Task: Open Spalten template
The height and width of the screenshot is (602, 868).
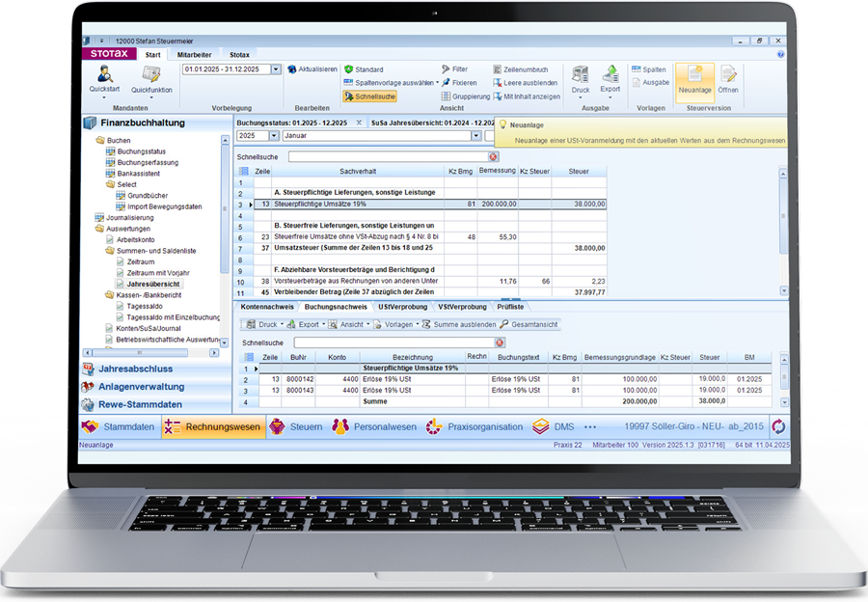Action: [x=649, y=69]
